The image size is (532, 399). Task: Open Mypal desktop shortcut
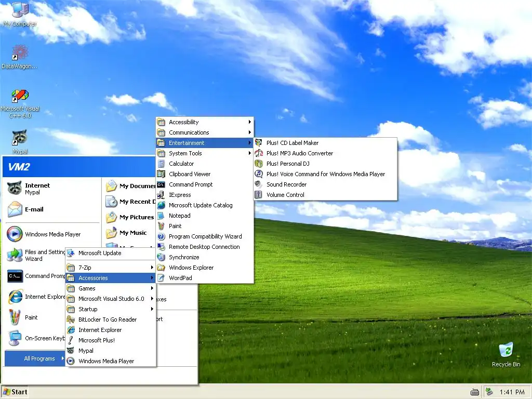pyautogui.click(x=20, y=142)
